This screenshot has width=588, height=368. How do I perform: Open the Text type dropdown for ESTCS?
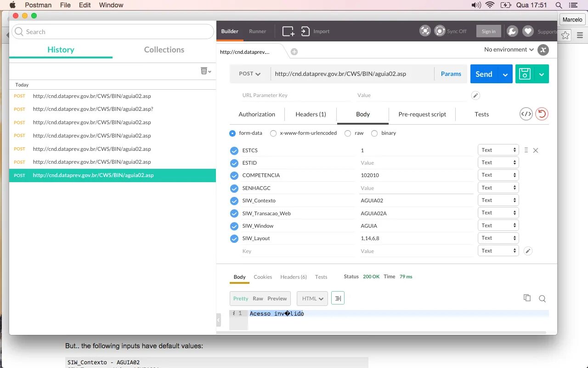[498, 150]
